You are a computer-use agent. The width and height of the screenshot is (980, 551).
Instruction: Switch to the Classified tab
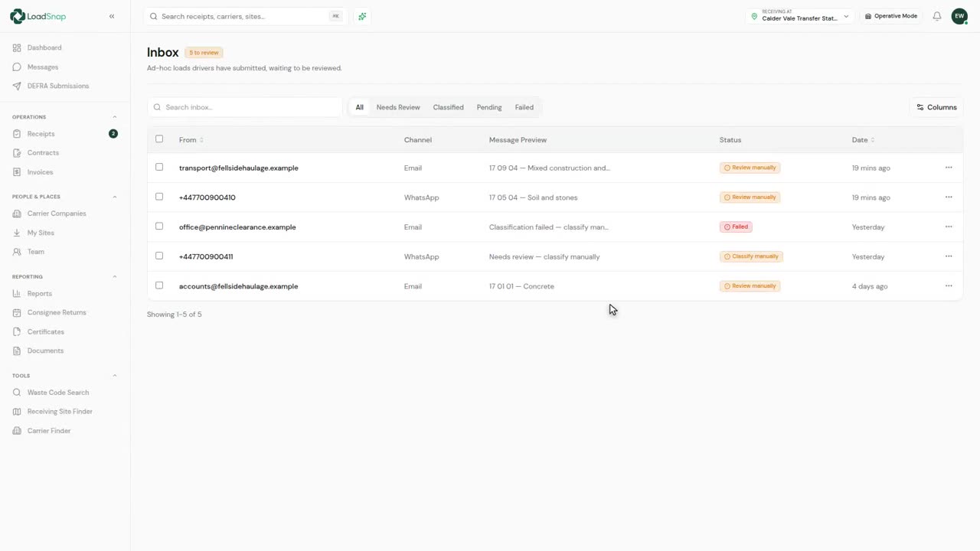coord(448,107)
